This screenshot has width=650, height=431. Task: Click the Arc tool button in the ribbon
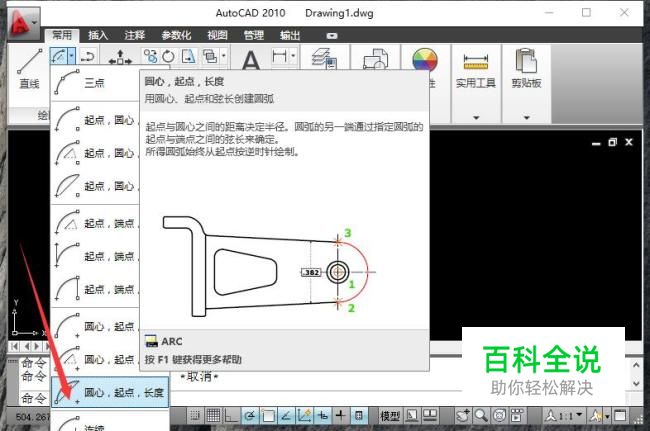(58, 56)
